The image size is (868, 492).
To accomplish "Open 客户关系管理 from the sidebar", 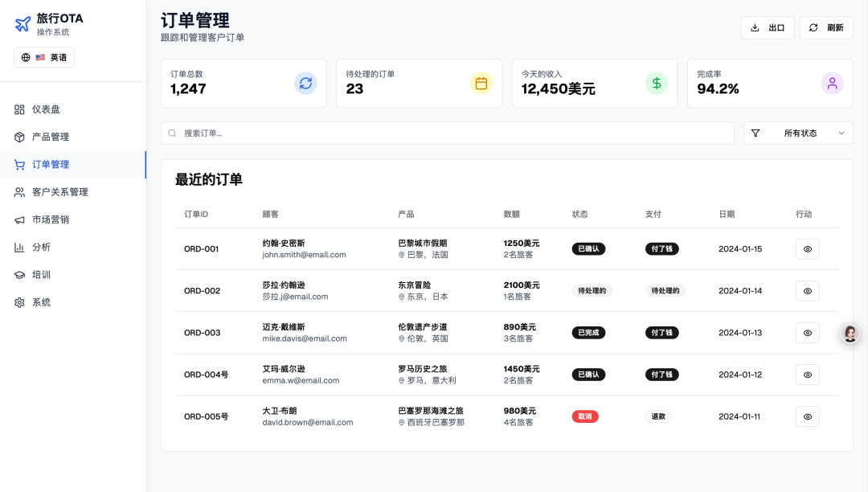I will [59, 192].
